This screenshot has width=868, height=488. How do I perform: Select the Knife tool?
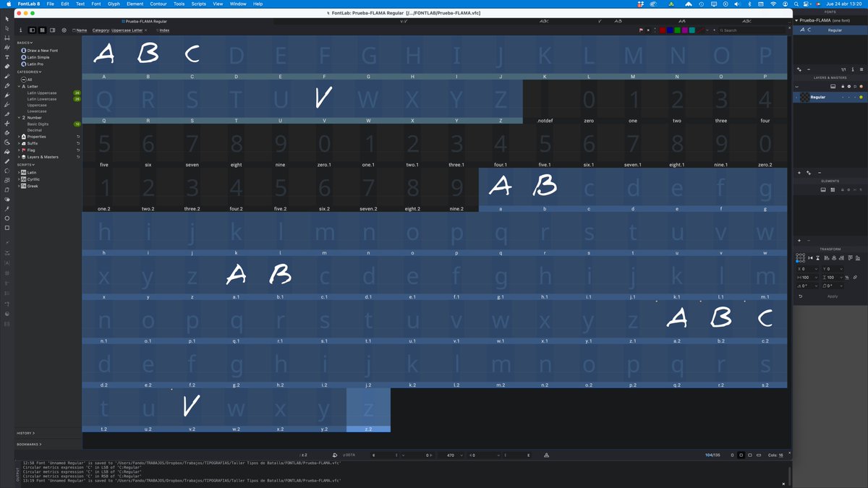tap(7, 114)
